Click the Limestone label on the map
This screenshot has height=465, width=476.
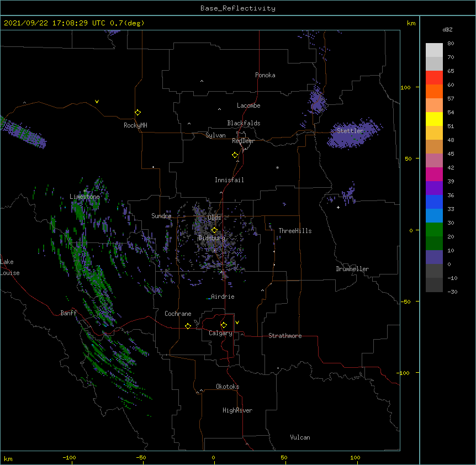coord(84,197)
